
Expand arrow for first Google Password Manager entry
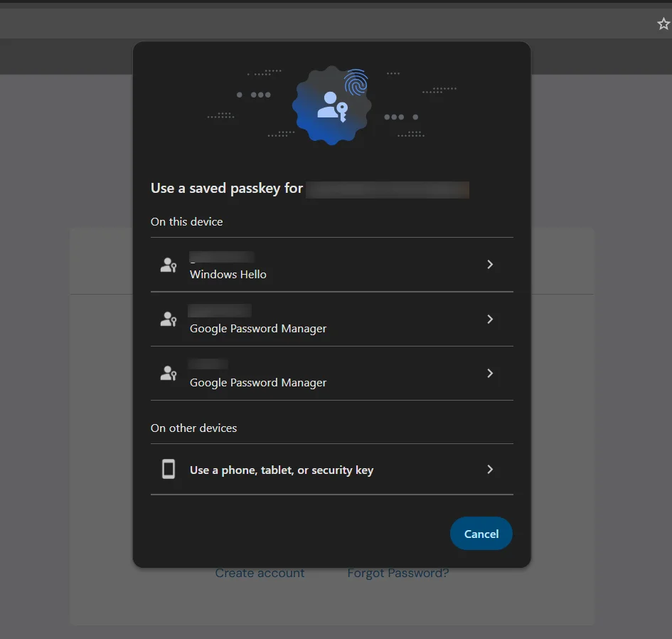490,319
